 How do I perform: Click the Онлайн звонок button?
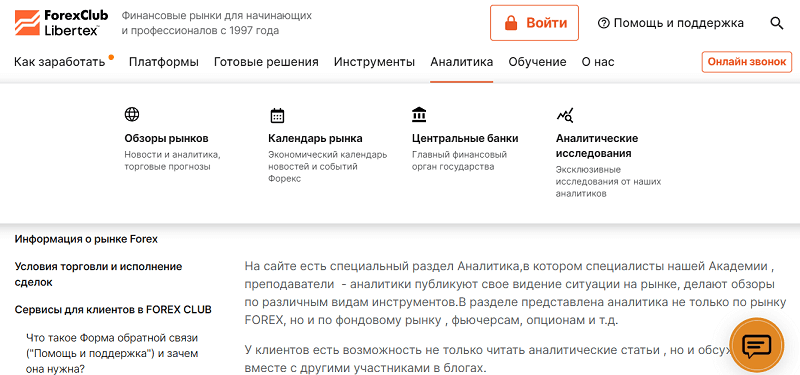[747, 62]
